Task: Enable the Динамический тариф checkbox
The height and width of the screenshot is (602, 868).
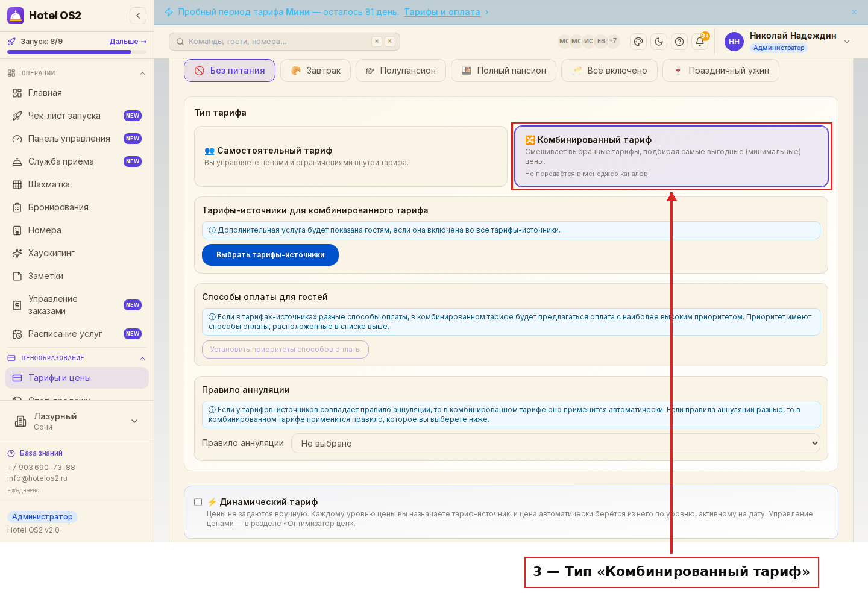Action: coord(198,502)
